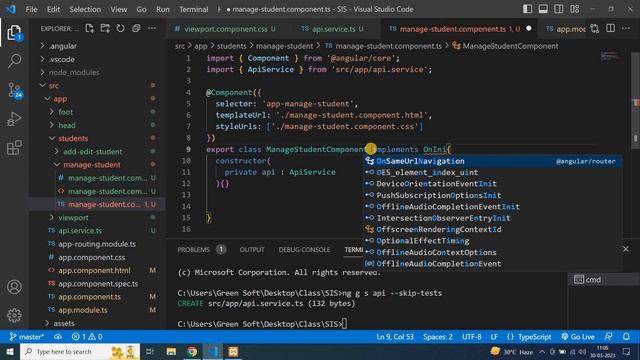Screen dimensions: 640x360
Task: Create a new file in Explorer
Action: [x=89, y=28]
